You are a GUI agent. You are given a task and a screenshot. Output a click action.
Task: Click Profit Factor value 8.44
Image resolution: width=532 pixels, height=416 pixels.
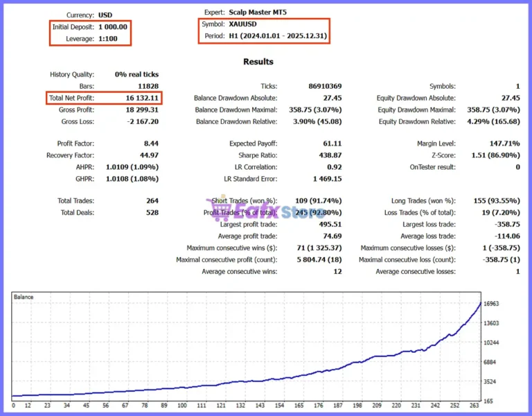[151, 144]
